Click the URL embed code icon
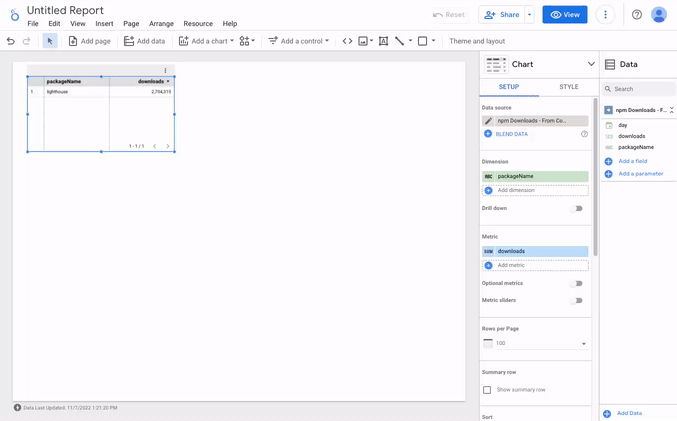The height and width of the screenshot is (421, 677). [347, 41]
